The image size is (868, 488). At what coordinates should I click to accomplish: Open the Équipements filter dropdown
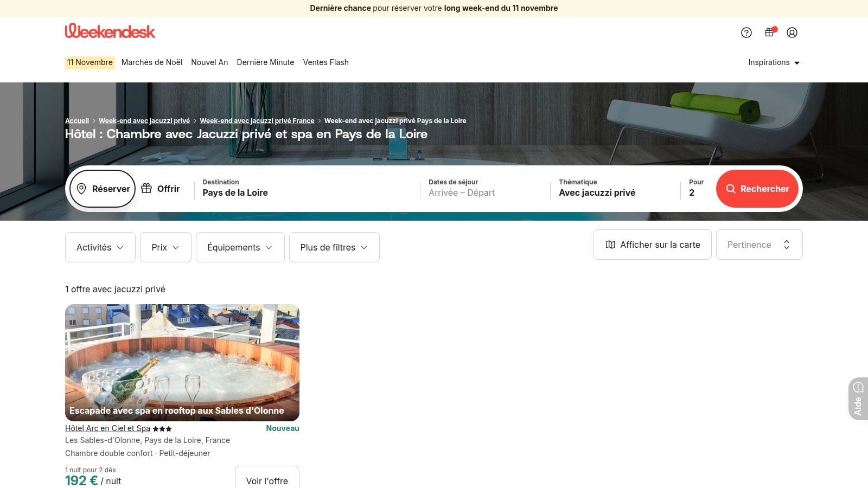tap(240, 247)
